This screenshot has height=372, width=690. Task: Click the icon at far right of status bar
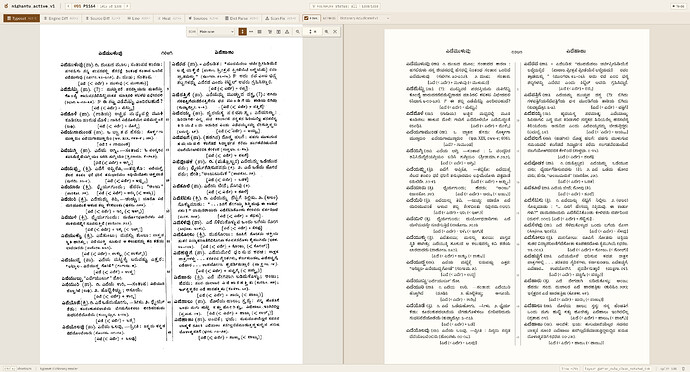[683, 368]
